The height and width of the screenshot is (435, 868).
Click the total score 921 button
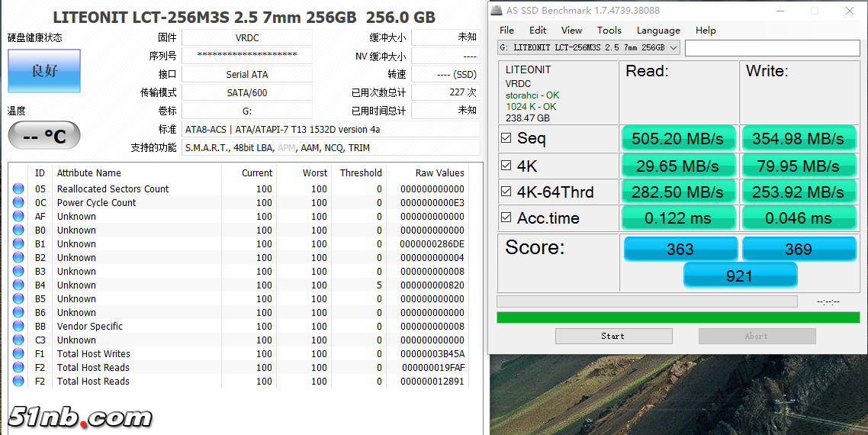click(x=739, y=275)
